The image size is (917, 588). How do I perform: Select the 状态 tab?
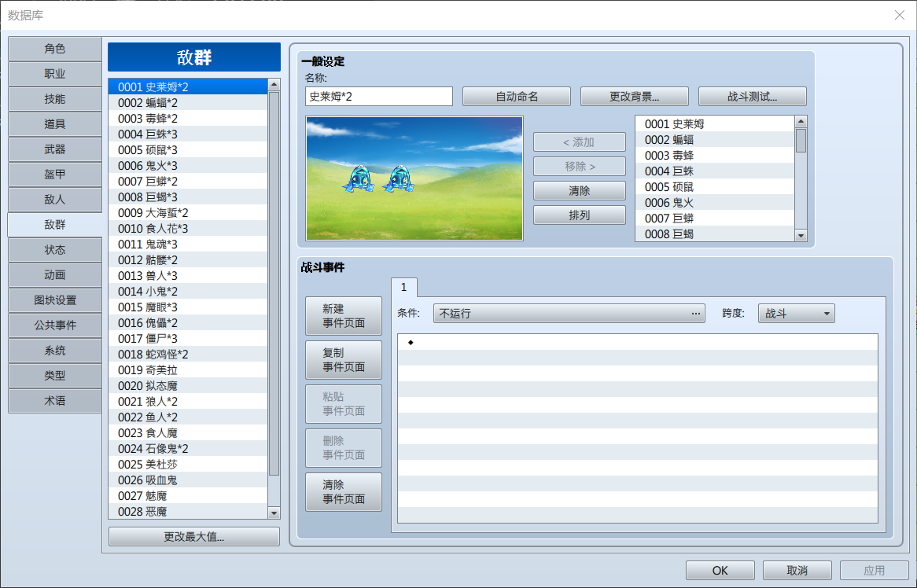coord(55,249)
